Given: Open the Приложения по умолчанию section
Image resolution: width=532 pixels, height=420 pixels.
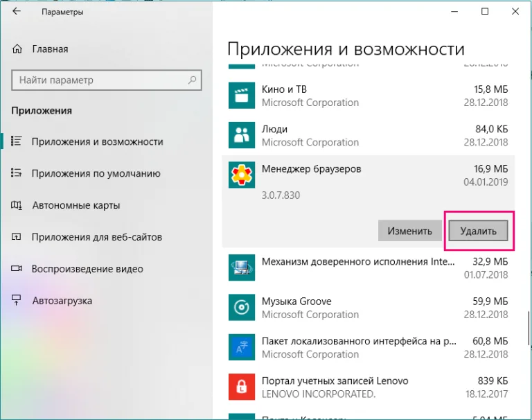Looking at the screenshot, I should [x=96, y=173].
